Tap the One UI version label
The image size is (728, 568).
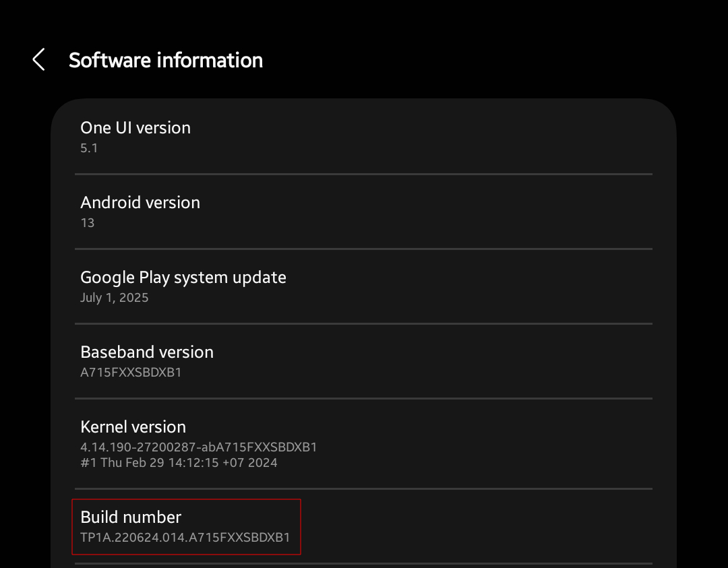135,127
